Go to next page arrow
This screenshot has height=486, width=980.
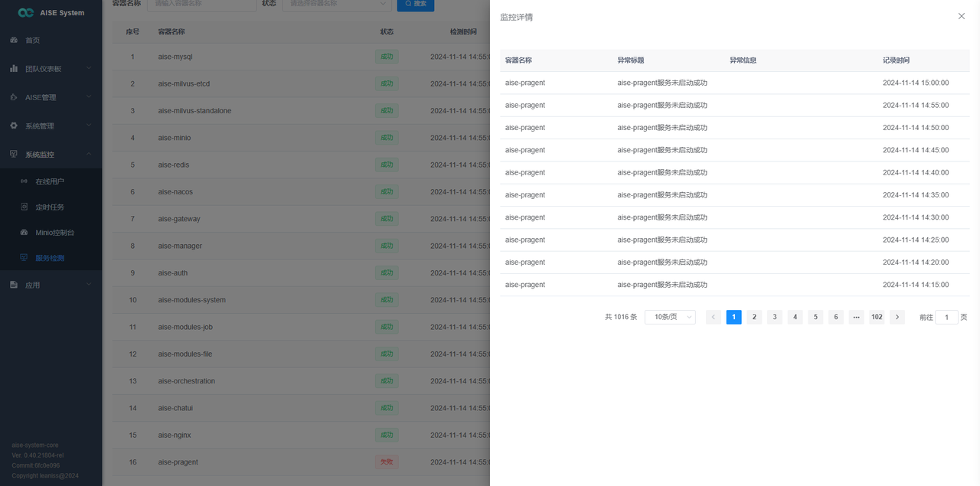[x=897, y=317]
